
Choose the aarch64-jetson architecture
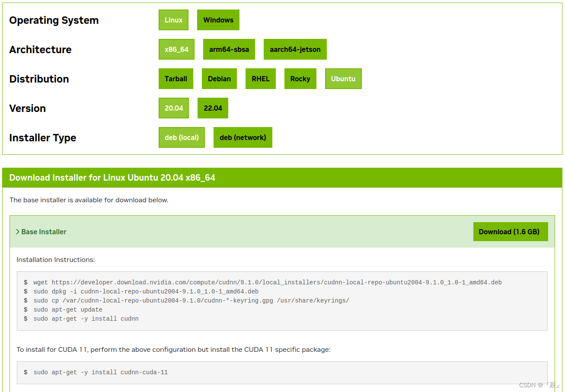tap(295, 49)
